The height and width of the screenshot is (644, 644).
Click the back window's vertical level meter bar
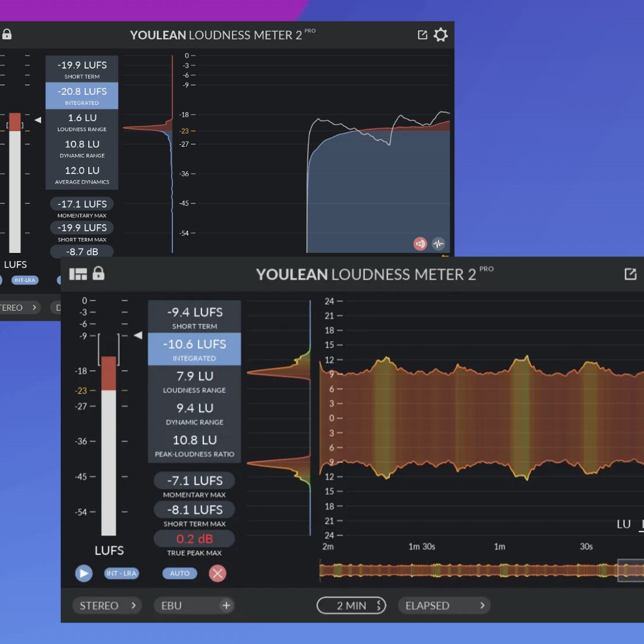(15, 183)
